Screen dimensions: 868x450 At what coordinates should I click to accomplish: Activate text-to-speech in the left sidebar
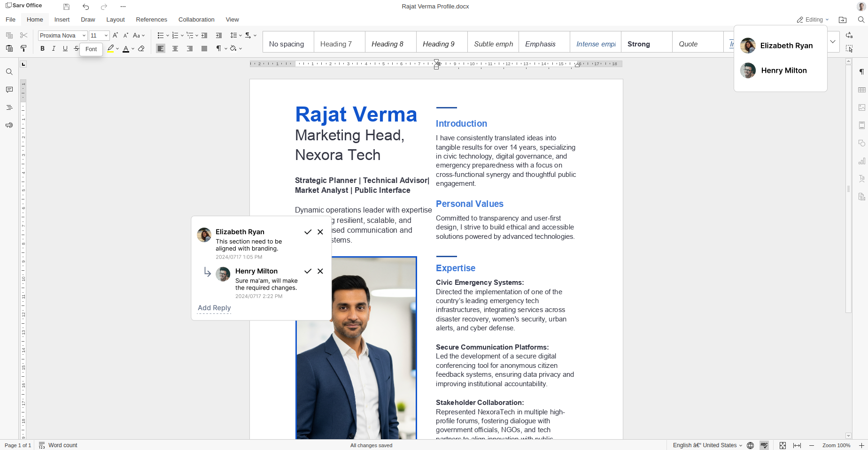point(9,125)
